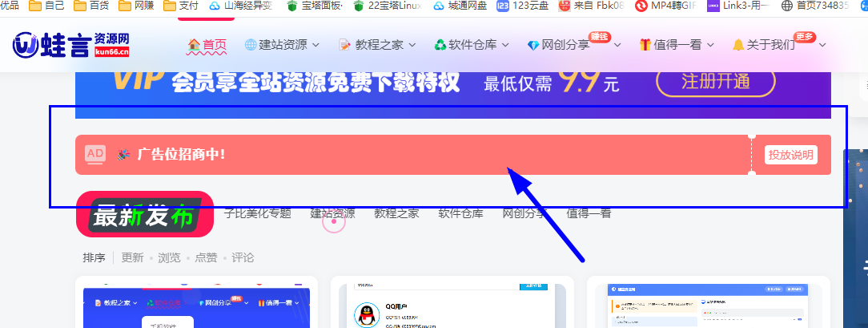Open the 城通网盘 bookmark
Screen dimensions: 868x328
[x=460, y=6]
